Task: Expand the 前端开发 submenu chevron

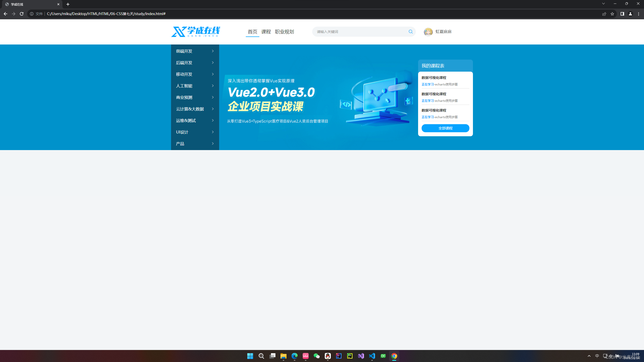Action: coord(213,51)
